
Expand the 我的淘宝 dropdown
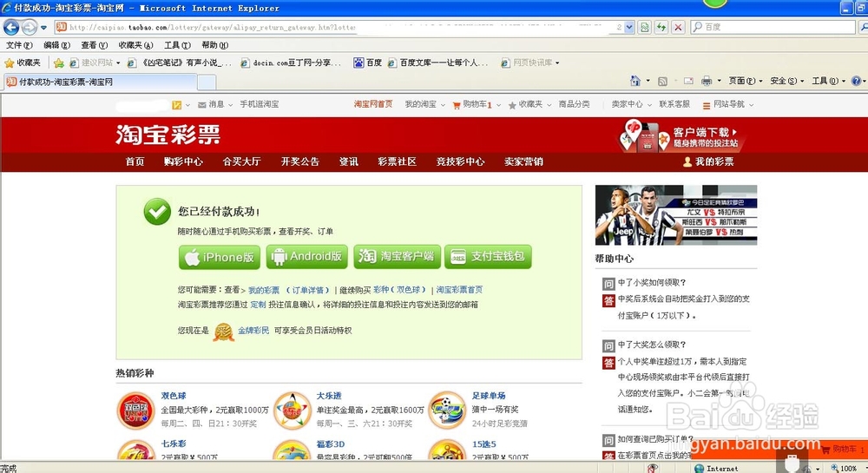(424, 104)
